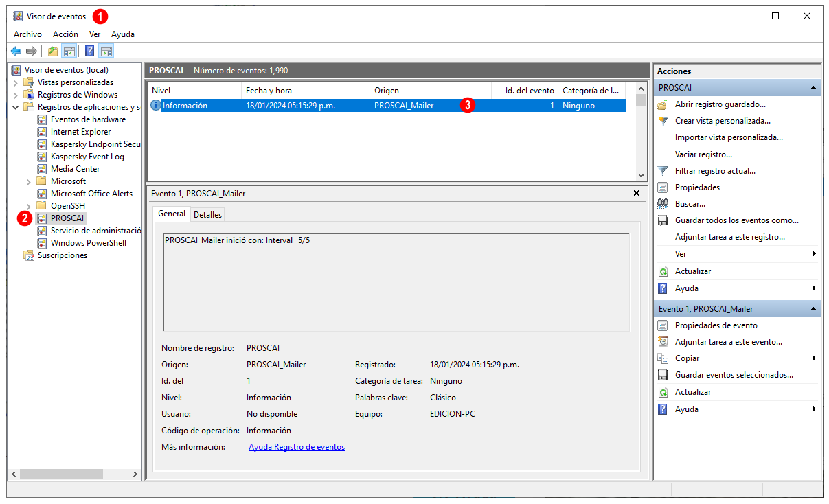829x504 pixels.
Task: Go forward using the toolbar's right arrow
Action: (x=32, y=51)
